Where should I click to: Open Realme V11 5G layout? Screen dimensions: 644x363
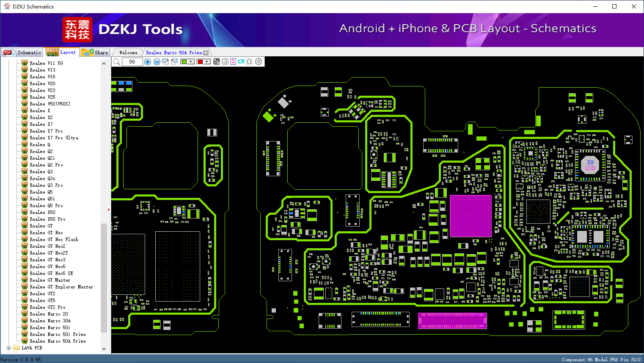[x=47, y=64]
